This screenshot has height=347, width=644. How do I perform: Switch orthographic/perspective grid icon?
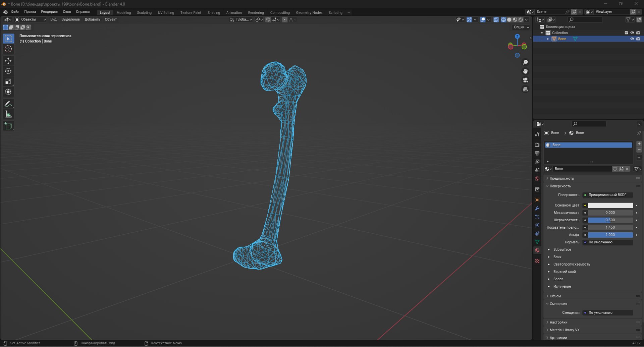point(525,89)
